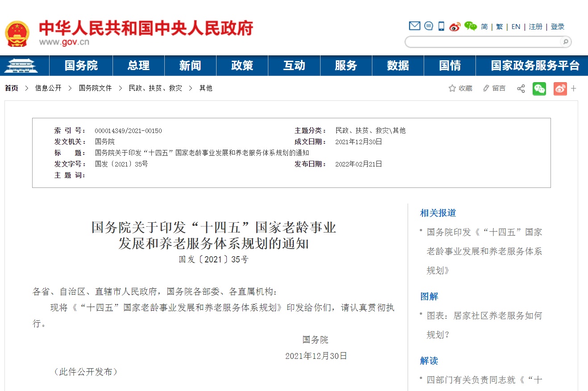Expand more sharing options with plus icon
588x391 pixels.
pyautogui.click(x=574, y=88)
